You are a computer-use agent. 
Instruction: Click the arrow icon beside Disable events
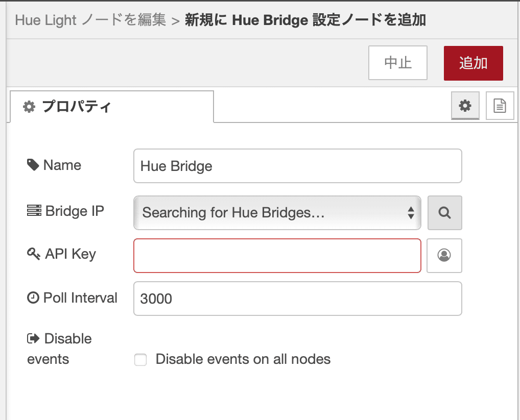click(33, 338)
